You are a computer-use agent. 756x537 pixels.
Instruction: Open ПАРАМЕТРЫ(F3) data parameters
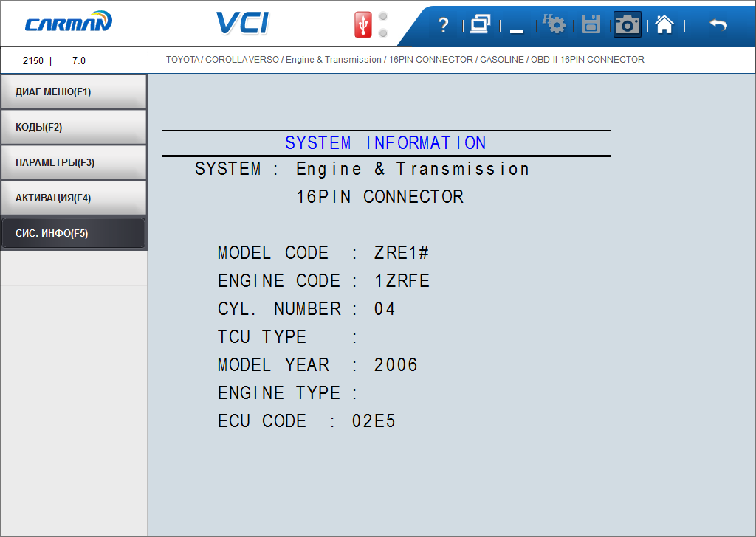coord(74,162)
